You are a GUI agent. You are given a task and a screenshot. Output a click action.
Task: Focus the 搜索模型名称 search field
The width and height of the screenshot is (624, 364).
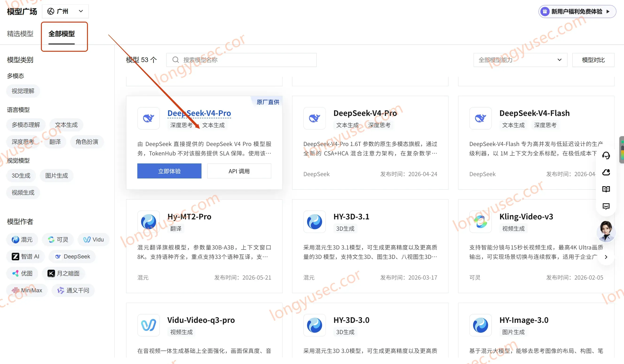coord(241,60)
